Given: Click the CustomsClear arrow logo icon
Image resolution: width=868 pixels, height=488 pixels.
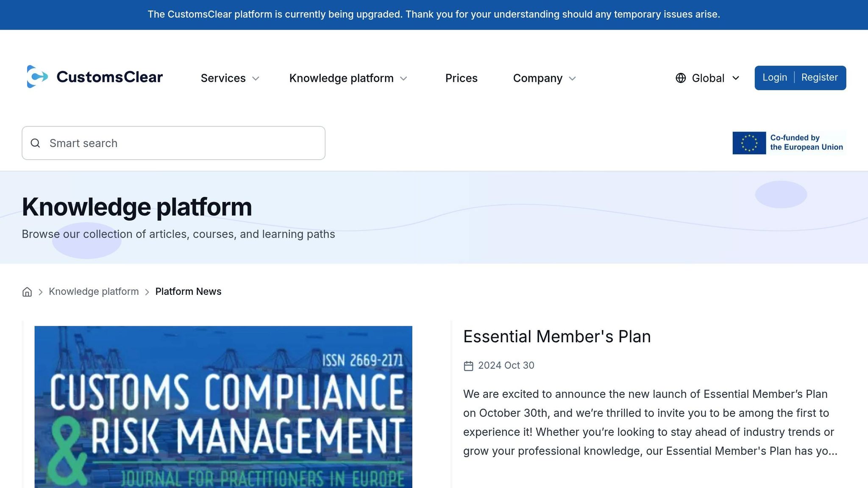Looking at the screenshot, I should tap(37, 77).
